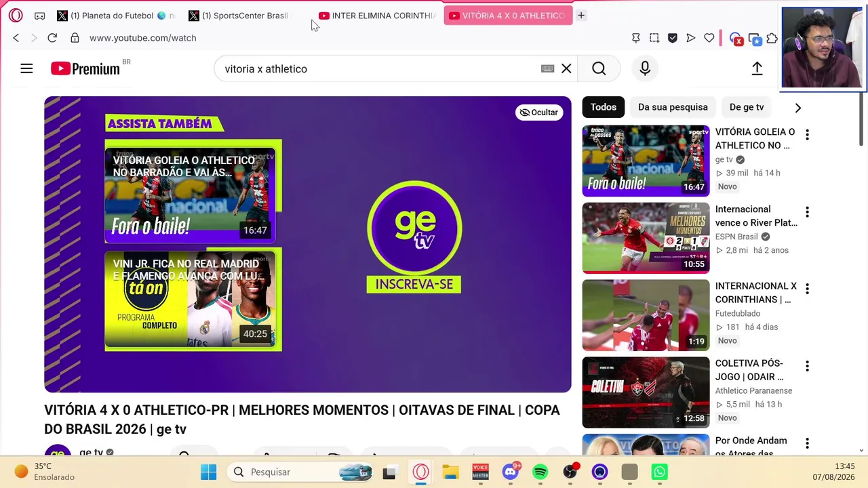Open the taskbar clock showing 13:45
868x488 pixels.
tap(834, 472)
